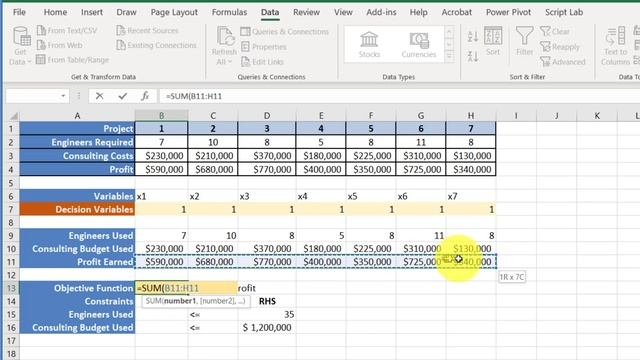Open the Script Lab tab

click(564, 12)
